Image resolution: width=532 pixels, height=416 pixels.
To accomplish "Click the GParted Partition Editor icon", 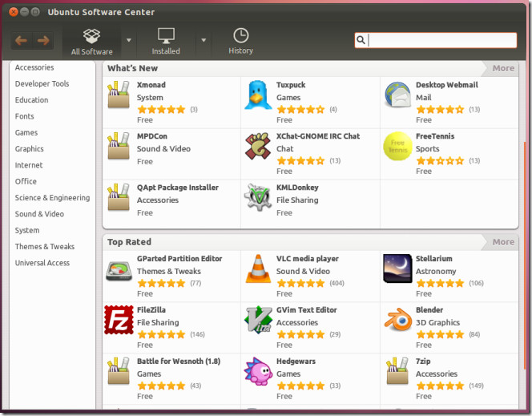I will click(119, 271).
